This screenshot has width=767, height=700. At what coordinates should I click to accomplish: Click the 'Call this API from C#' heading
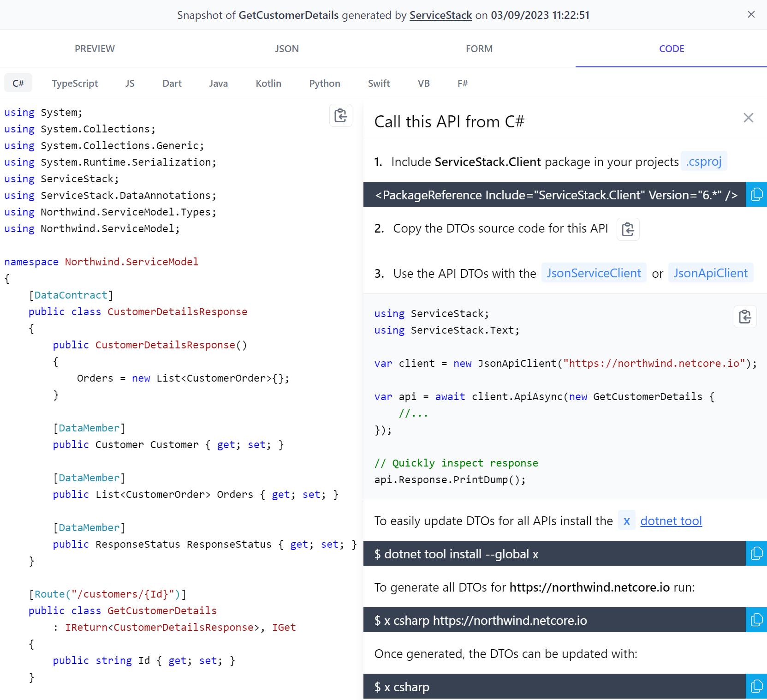pyautogui.click(x=449, y=121)
